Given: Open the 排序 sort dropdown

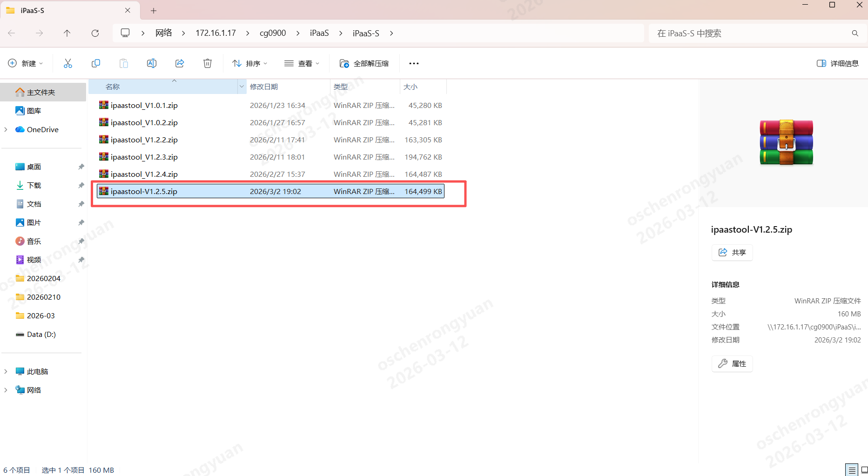Looking at the screenshot, I should pyautogui.click(x=250, y=63).
